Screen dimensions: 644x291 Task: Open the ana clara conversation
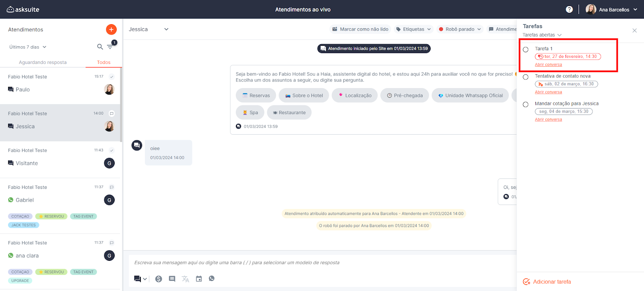(x=60, y=261)
